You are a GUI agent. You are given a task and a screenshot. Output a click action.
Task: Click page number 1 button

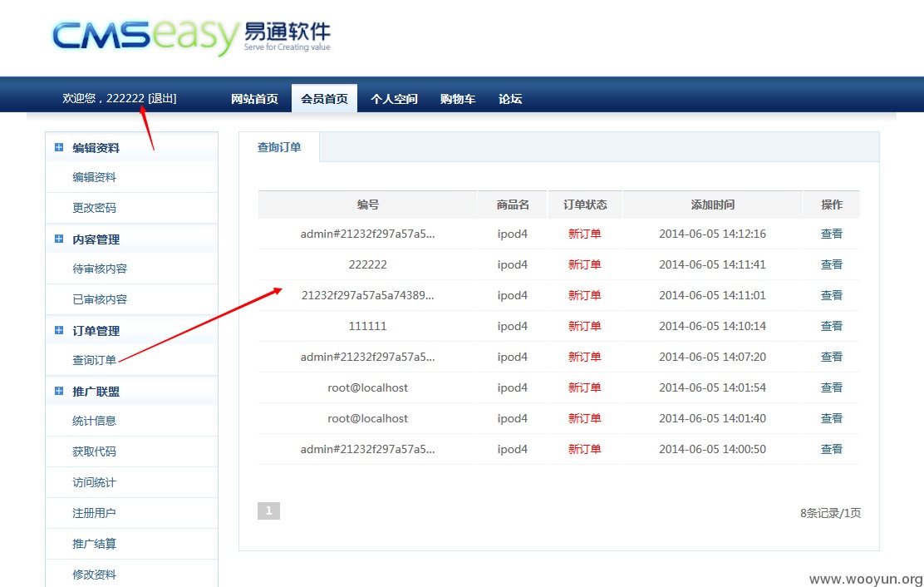pyautogui.click(x=268, y=511)
